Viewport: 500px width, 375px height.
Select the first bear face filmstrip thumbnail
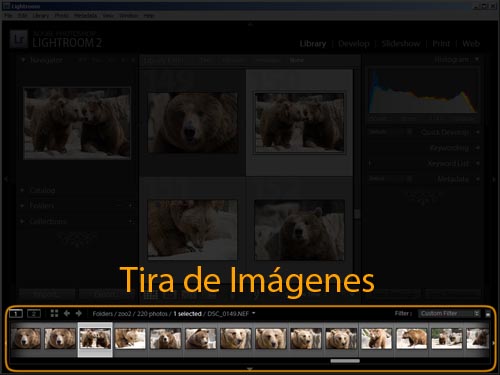[x=26, y=338]
